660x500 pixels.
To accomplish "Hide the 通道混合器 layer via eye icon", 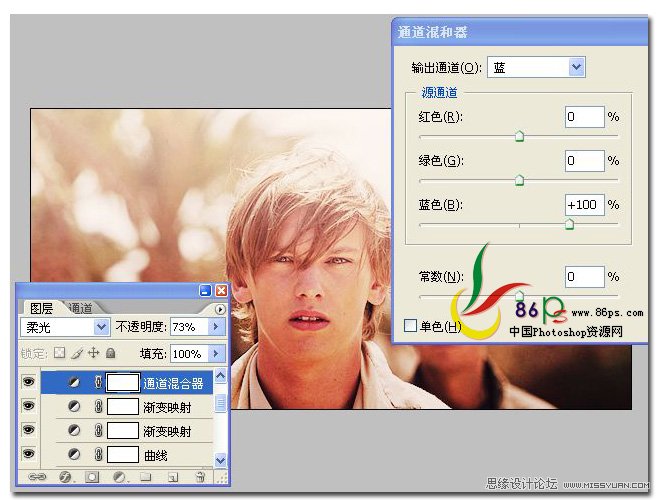I will [x=29, y=382].
